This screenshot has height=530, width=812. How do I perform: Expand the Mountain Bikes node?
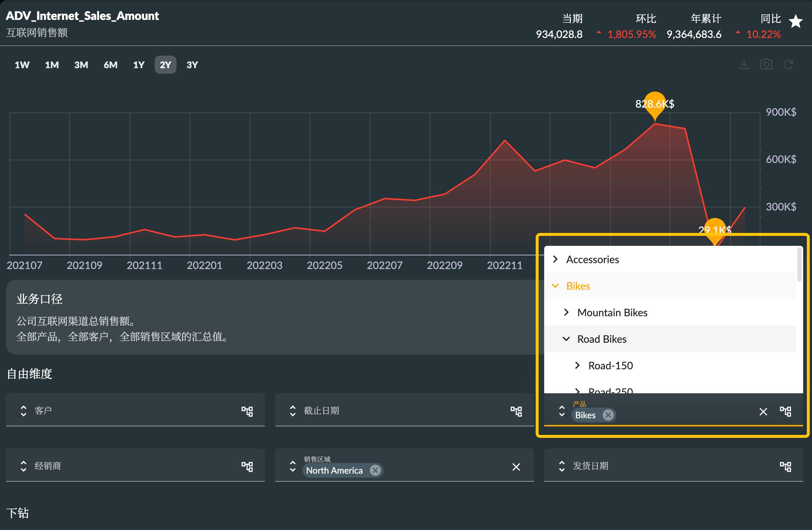(566, 313)
